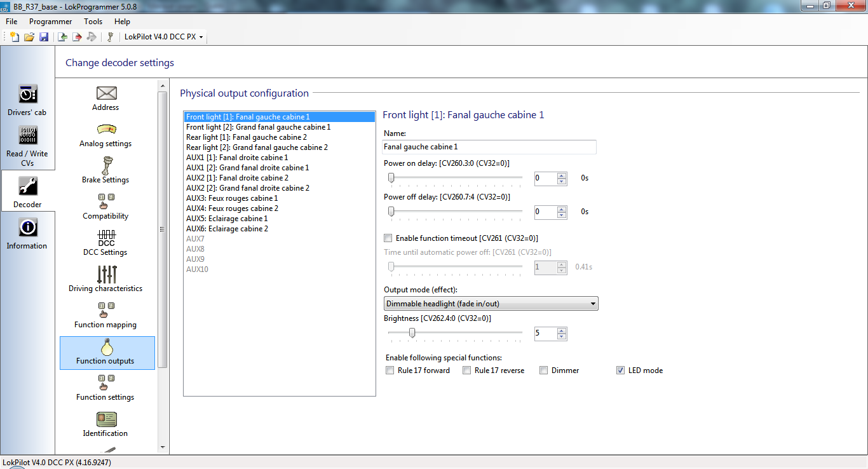Image resolution: width=868 pixels, height=469 pixels.
Task: Click the Power off delay slider
Action: click(x=455, y=212)
